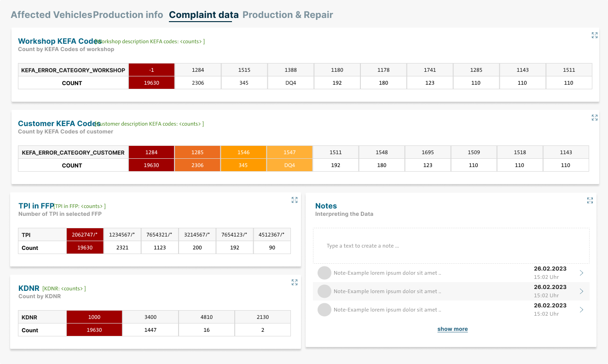Click customer KEFA code 1548 cell
This screenshot has width=608, height=364.
382,152
